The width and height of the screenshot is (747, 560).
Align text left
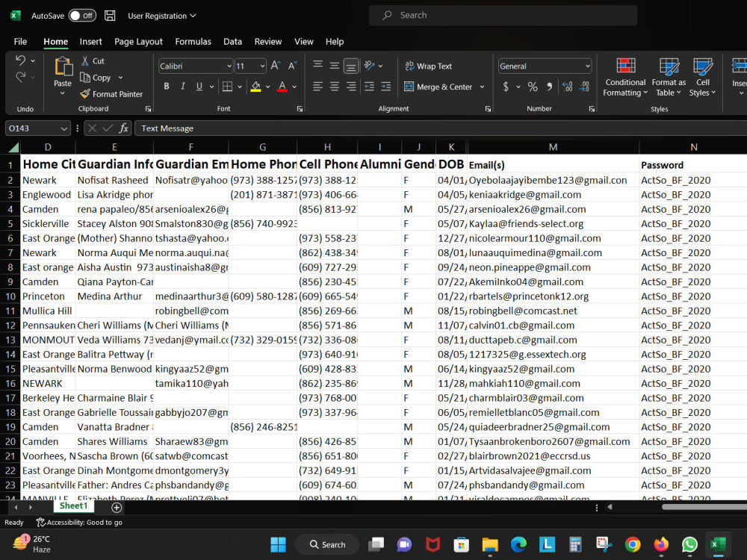tap(317, 86)
